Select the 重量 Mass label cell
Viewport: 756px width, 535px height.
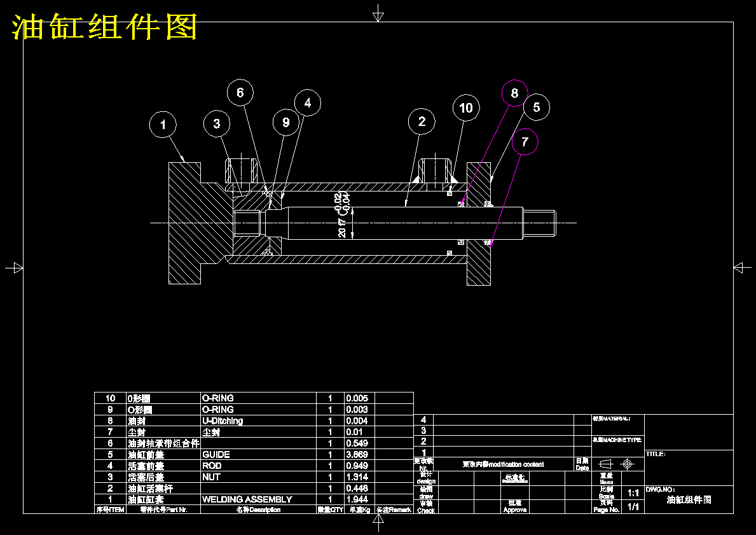(607, 478)
